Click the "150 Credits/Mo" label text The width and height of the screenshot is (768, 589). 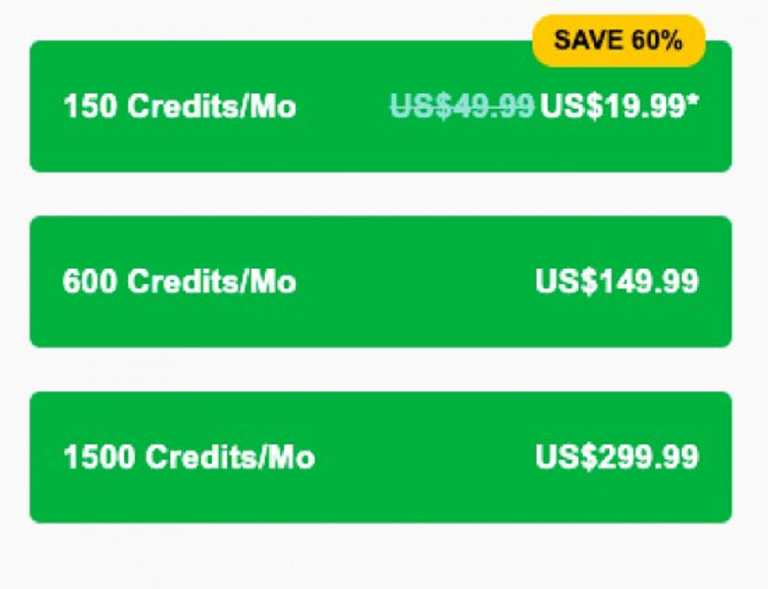pos(179,106)
